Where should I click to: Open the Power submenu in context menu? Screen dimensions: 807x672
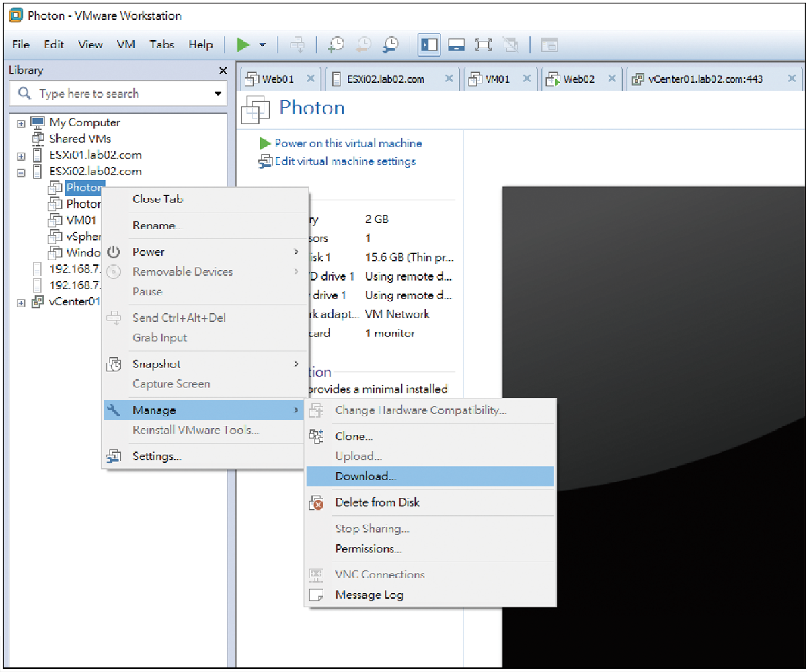205,252
